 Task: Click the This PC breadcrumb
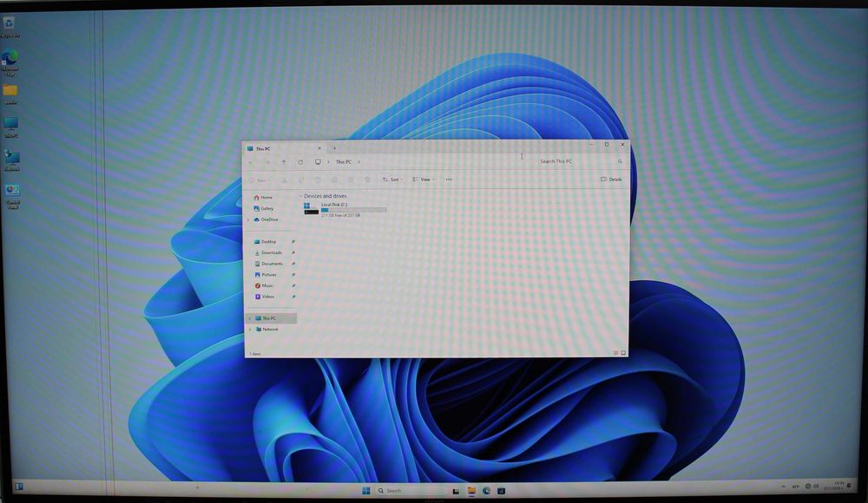click(343, 162)
